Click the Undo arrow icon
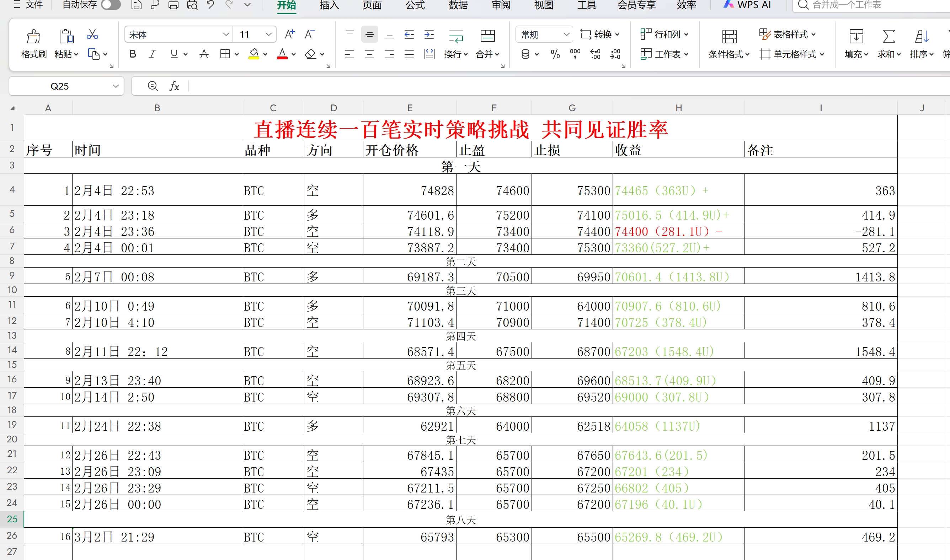The height and width of the screenshot is (560, 950). [210, 5]
